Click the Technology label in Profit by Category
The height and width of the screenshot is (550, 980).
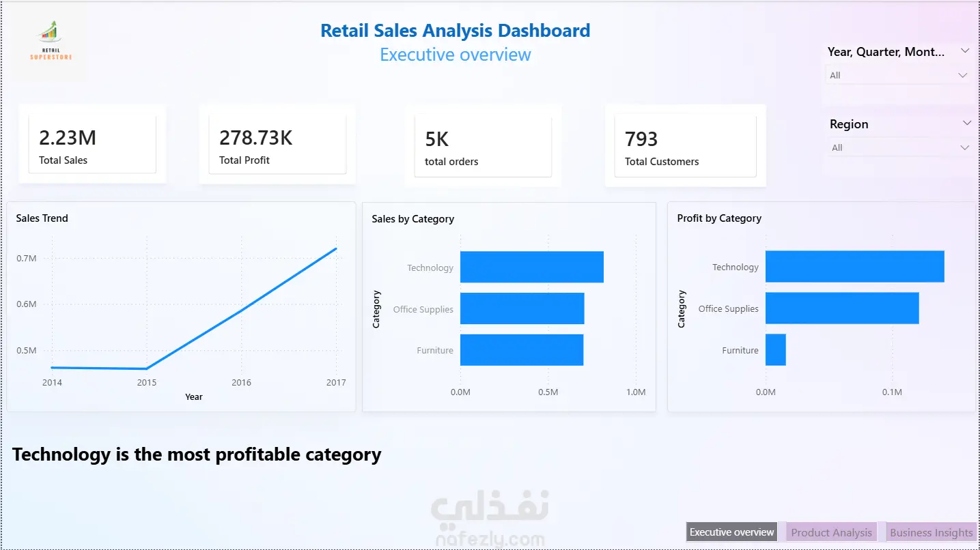pyautogui.click(x=736, y=267)
